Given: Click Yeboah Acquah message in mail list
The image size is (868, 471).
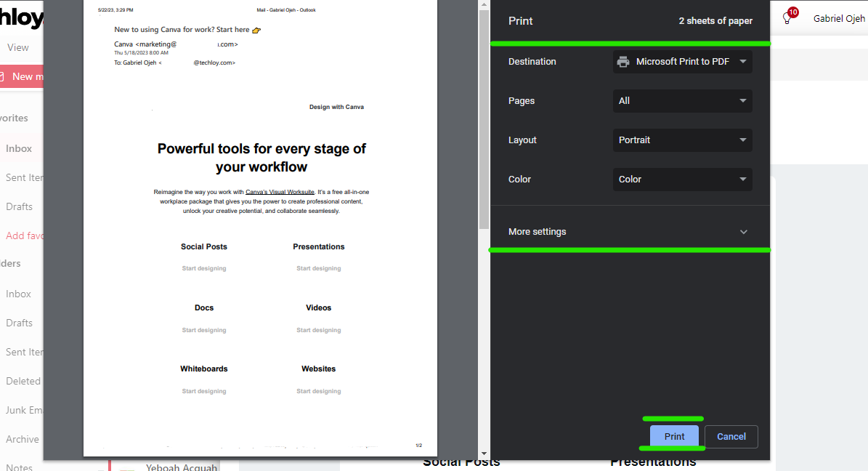Looking at the screenshot, I should coord(182,467).
